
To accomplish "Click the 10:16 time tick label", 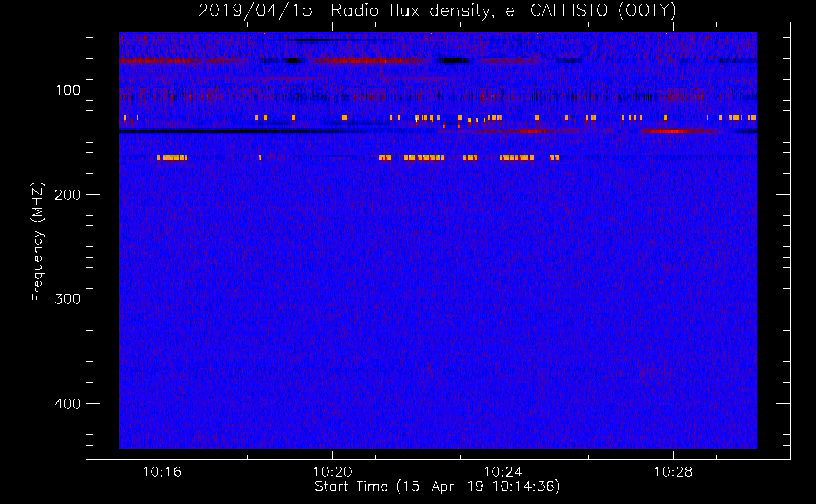I will pyautogui.click(x=162, y=472).
